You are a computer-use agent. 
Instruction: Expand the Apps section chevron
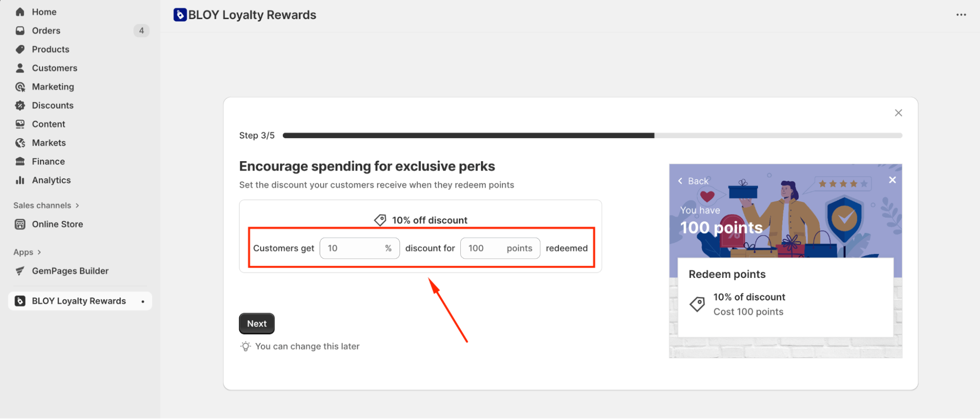pyautogui.click(x=39, y=252)
